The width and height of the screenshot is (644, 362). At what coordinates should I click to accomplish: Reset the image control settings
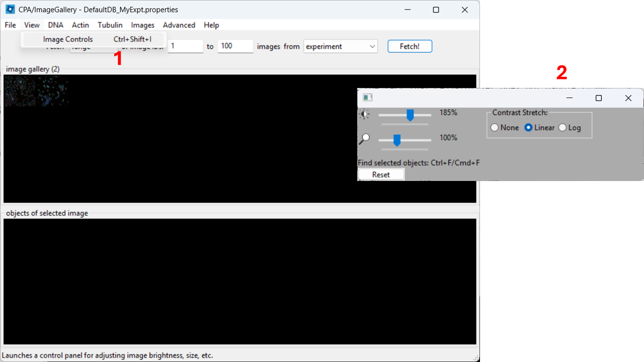[381, 174]
